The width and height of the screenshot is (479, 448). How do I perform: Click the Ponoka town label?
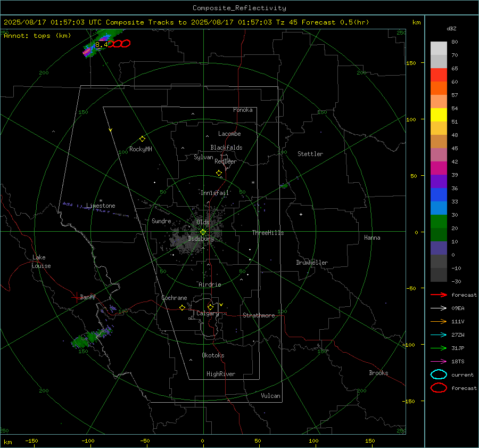click(x=243, y=110)
